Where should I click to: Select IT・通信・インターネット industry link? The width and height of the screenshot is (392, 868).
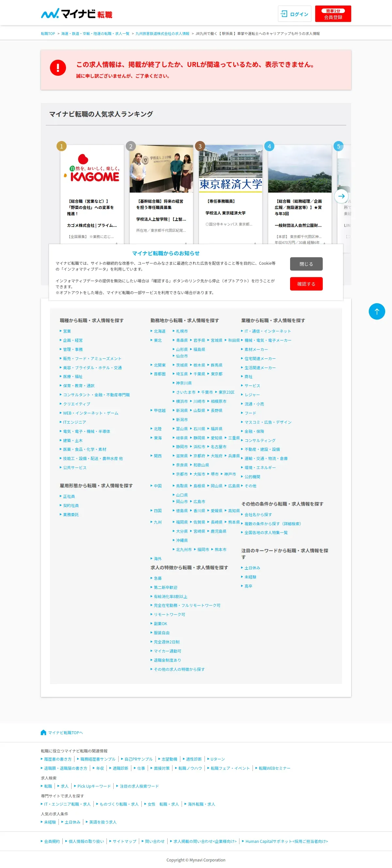268,331
